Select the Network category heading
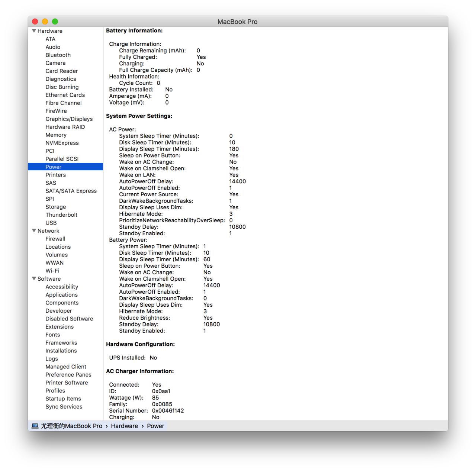476x471 pixels. click(48, 231)
